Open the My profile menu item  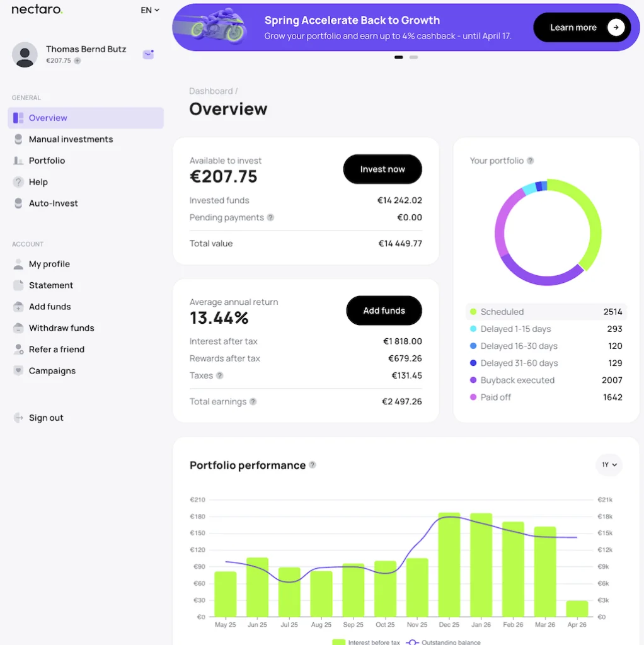18,264
